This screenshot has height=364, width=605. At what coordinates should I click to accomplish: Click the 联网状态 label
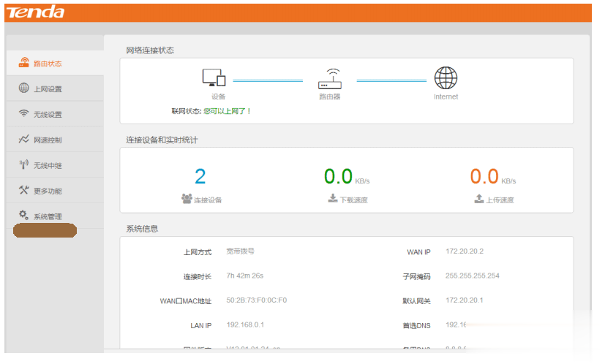(x=187, y=111)
